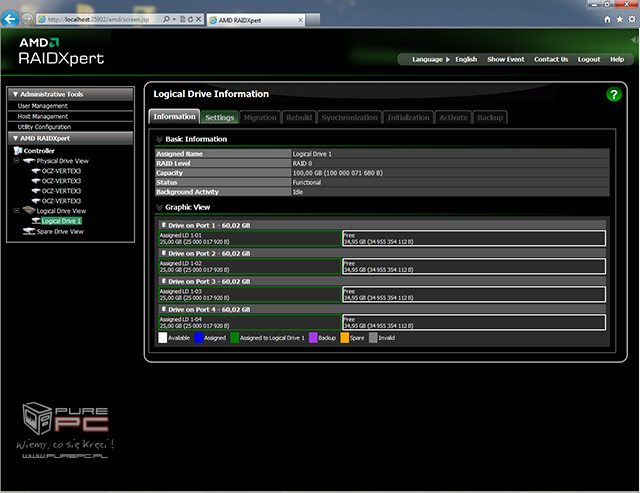Click the Physical Drive View drive icon
The width and height of the screenshot is (640, 493).
click(x=29, y=161)
